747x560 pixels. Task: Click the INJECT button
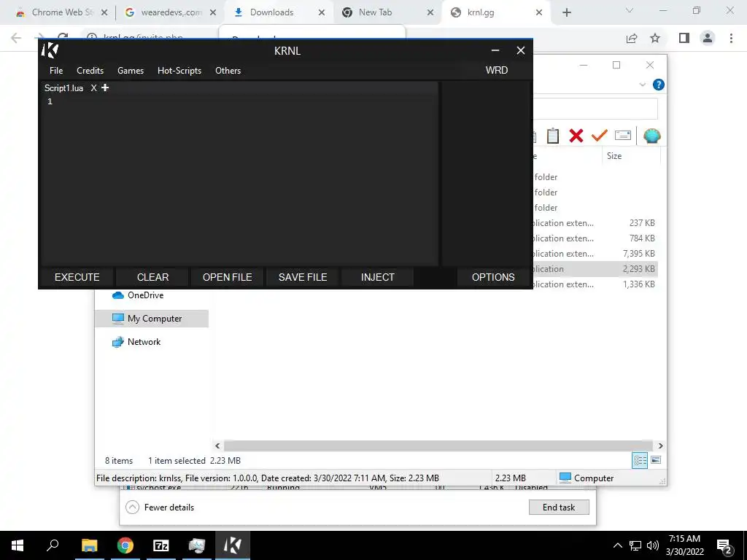pos(377,277)
